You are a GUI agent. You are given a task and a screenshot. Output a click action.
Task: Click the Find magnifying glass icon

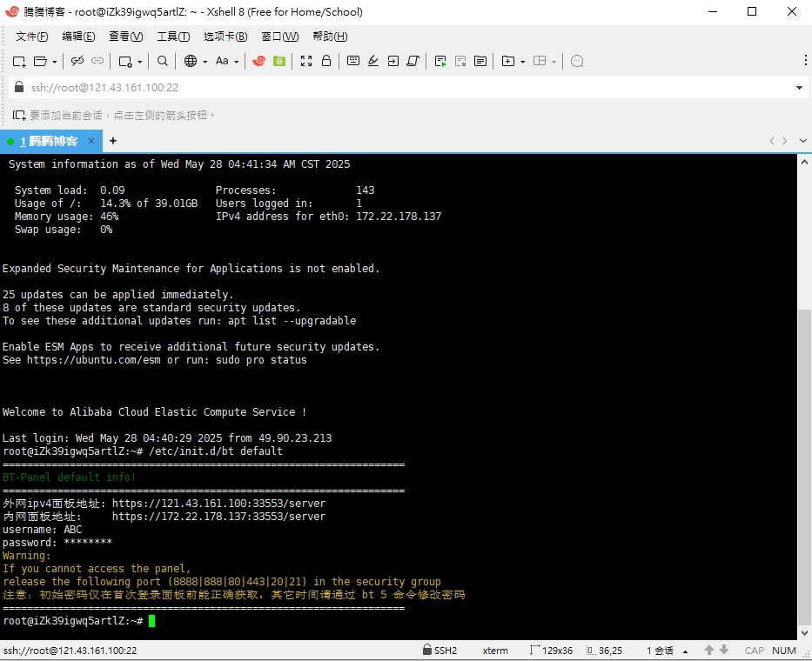tap(163, 61)
